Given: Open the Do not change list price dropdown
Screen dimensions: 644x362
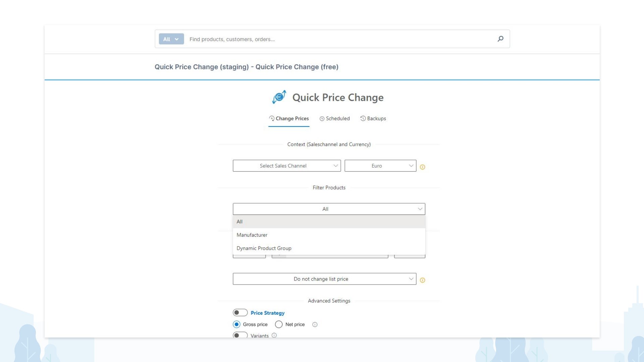Looking at the screenshot, I should coord(324,279).
